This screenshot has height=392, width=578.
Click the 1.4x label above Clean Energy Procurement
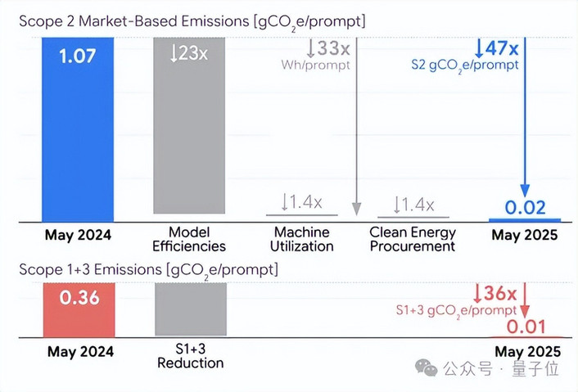coord(413,205)
